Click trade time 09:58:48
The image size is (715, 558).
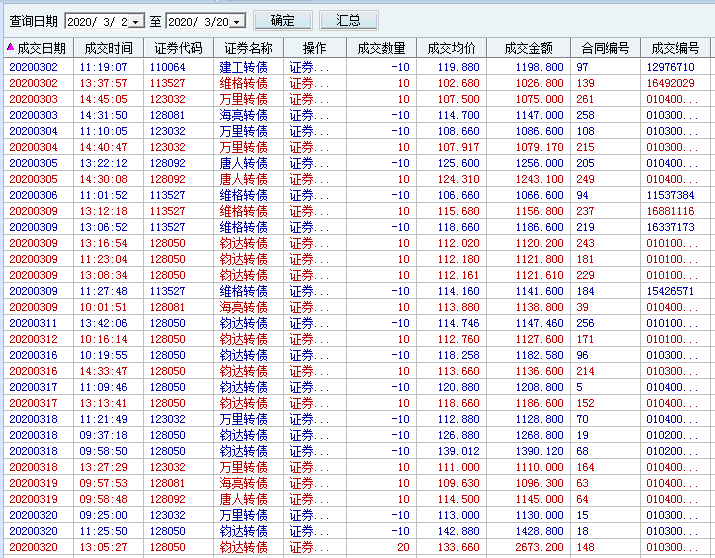[x=103, y=499]
